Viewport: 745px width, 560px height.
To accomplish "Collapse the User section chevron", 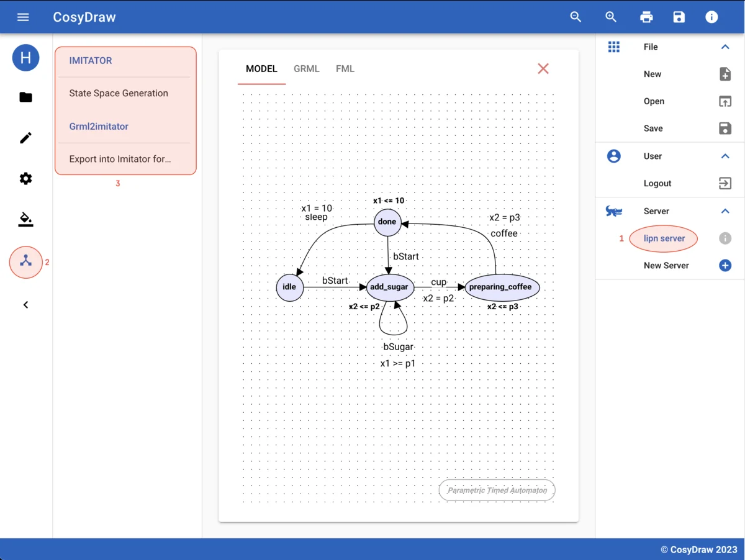I will [725, 156].
